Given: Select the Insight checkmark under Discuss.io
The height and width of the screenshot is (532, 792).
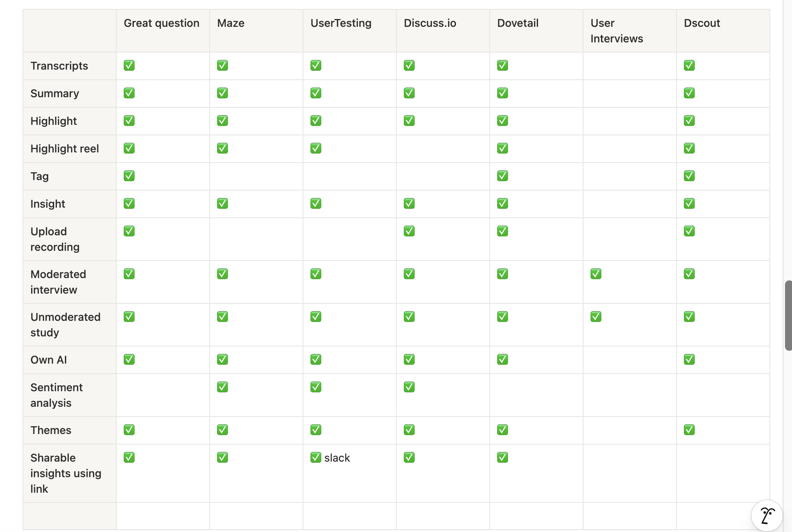Looking at the screenshot, I should 409,203.
